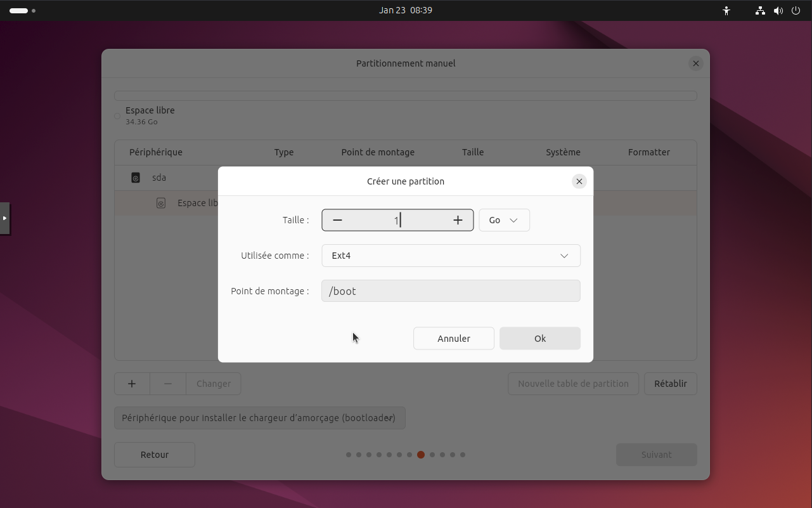Click the Rétablir button
812x508 pixels.
tap(671, 384)
